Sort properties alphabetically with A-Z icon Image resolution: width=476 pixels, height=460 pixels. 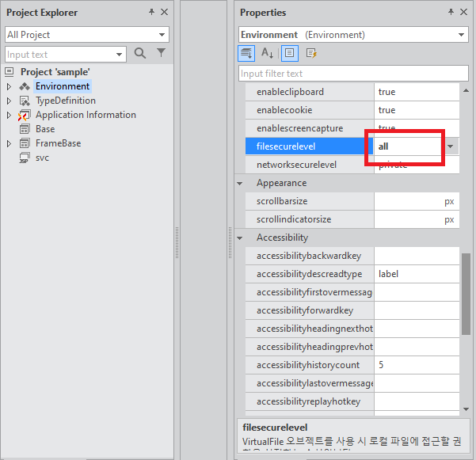coord(268,54)
